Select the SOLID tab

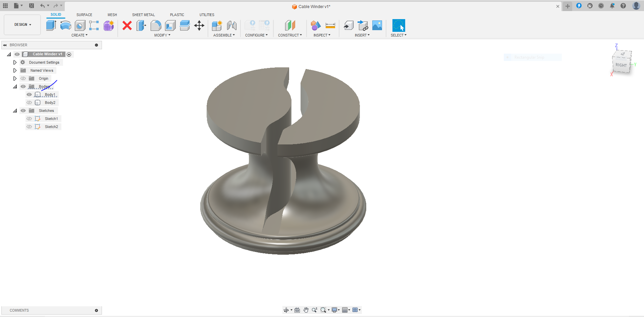[56, 15]
